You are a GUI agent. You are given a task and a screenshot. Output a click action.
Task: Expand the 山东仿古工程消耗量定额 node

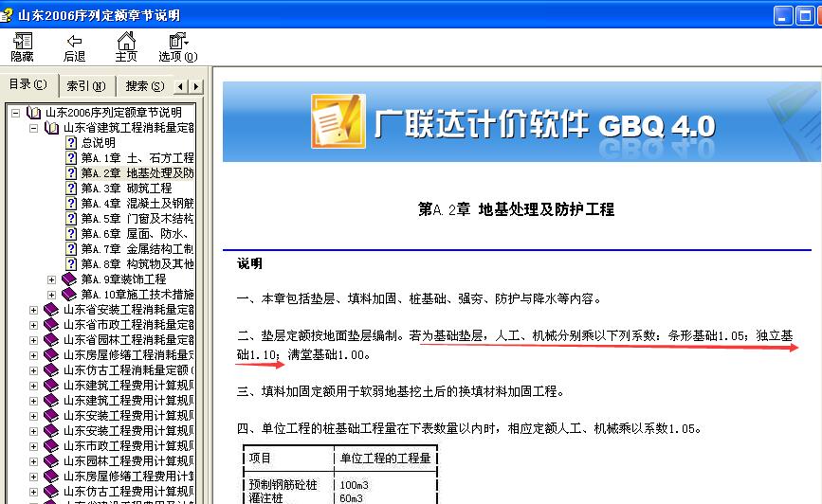[x=33, y=371]
